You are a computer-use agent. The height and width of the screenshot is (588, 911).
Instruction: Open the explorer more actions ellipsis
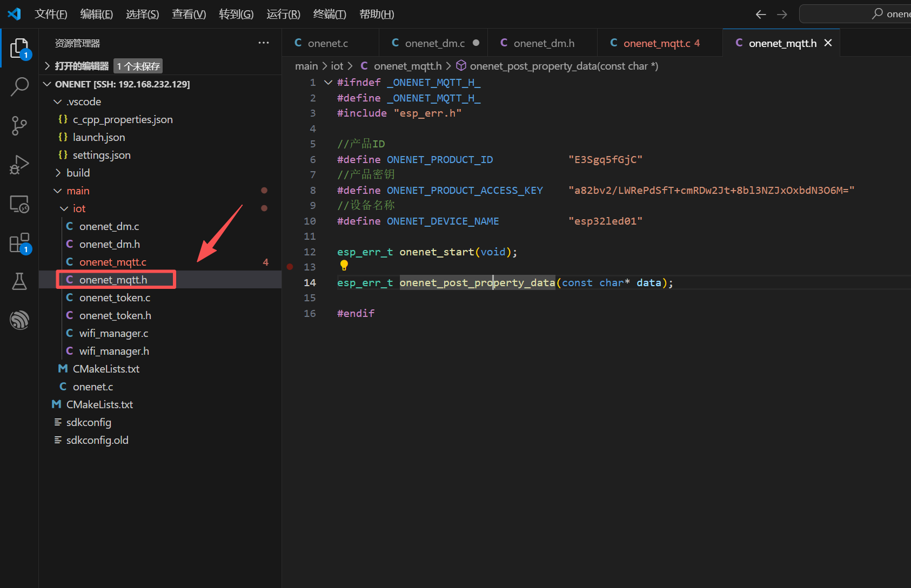(264, 43)
